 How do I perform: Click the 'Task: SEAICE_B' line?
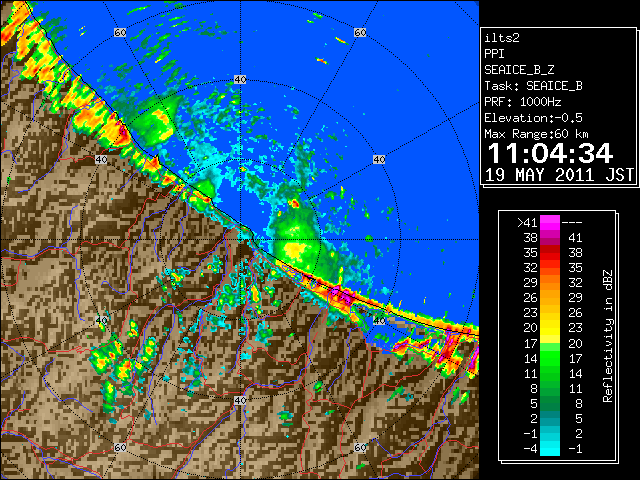click(533, 86)
